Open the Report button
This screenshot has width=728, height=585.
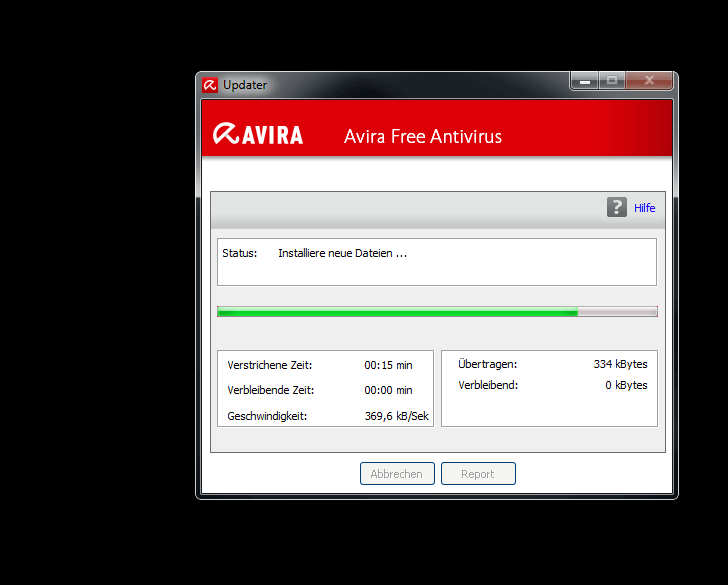click(x=478, y=474)
